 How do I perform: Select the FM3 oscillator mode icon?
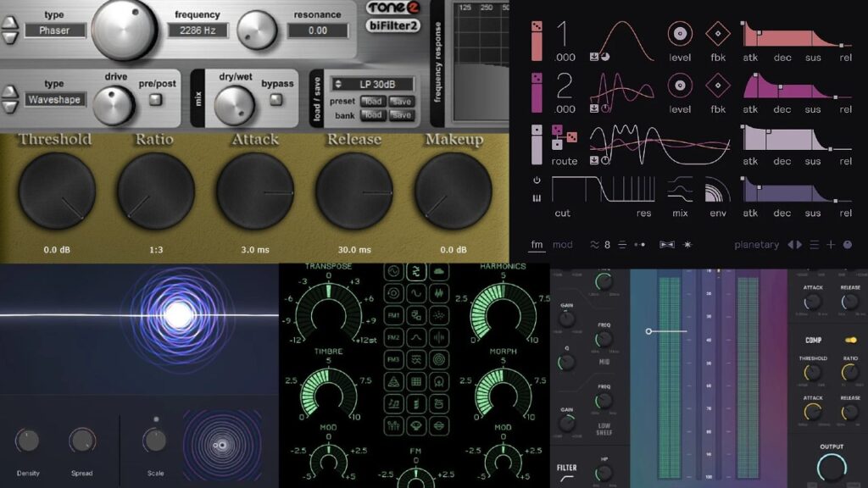click(x=394, y=359)
